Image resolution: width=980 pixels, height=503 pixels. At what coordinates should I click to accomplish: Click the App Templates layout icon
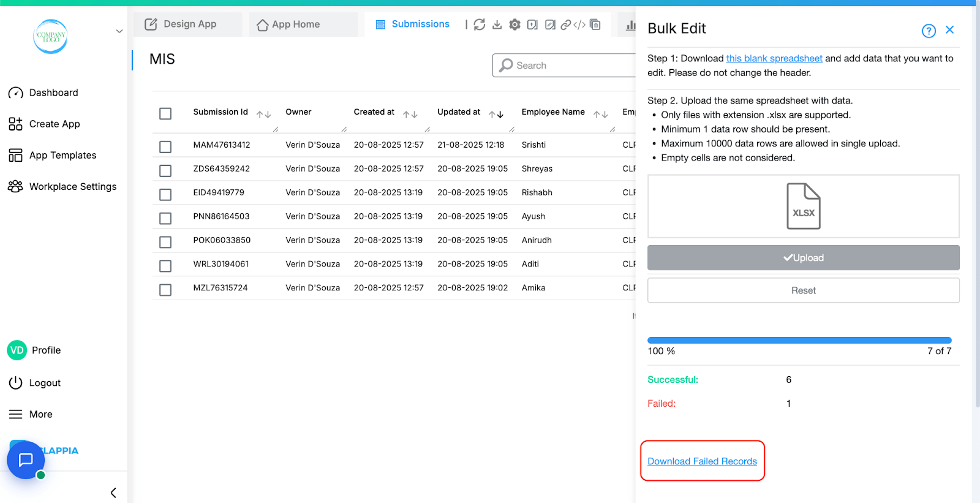pyautogui.click(x=15, y=155)
